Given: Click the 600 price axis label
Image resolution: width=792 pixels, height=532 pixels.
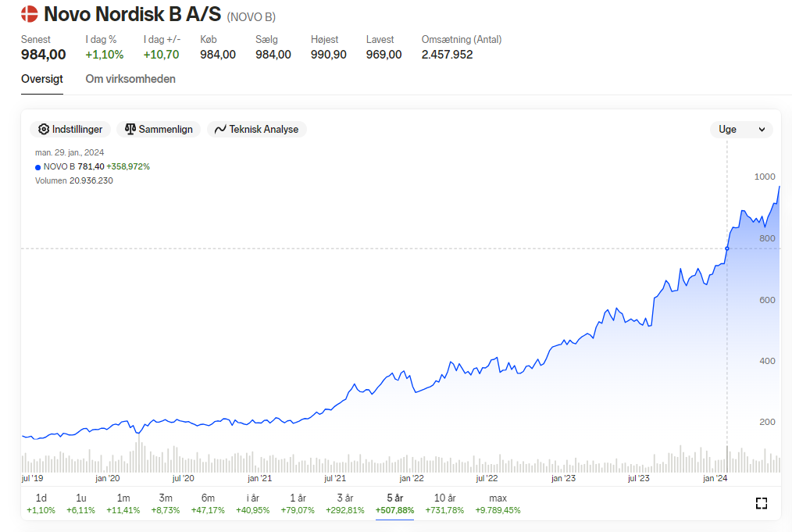Looking at the screenshot, I should coord(767,300).
